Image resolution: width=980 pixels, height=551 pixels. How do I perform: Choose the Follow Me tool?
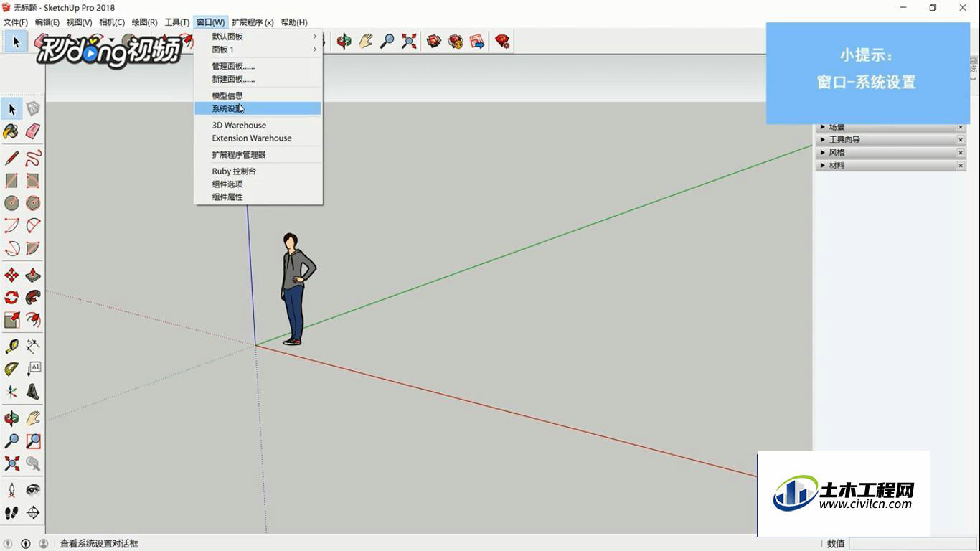tap(33, 298)
